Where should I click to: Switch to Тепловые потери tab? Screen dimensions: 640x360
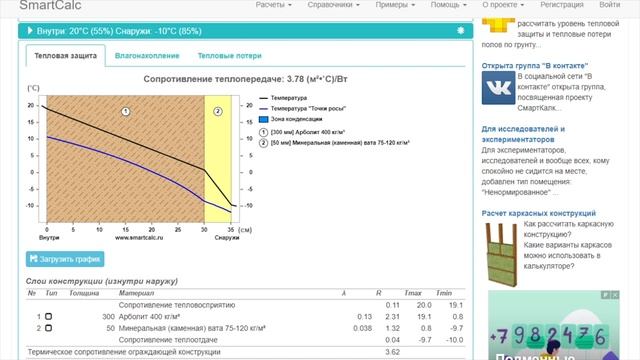point(229,56)
